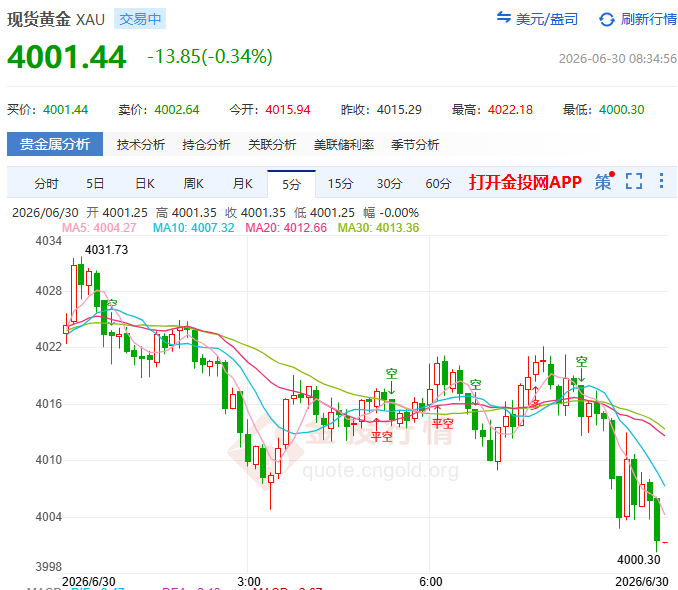The width and height of the screenshot is (678, 590).
Task: Select the 贵金属分析 tab
Action: point(55,144)
